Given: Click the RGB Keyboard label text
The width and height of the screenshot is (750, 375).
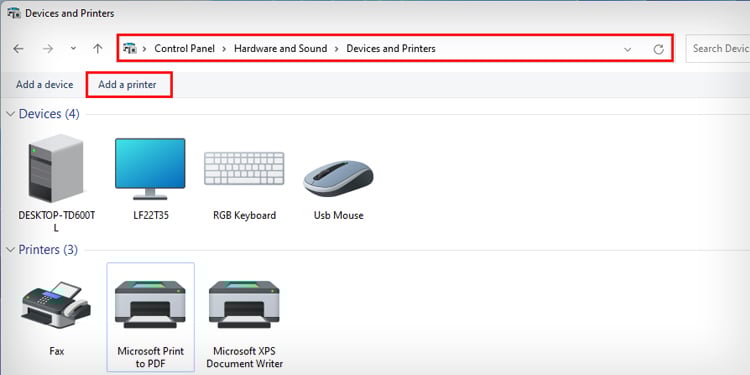Looking at the screenshot, I should (x=244, y=216).
